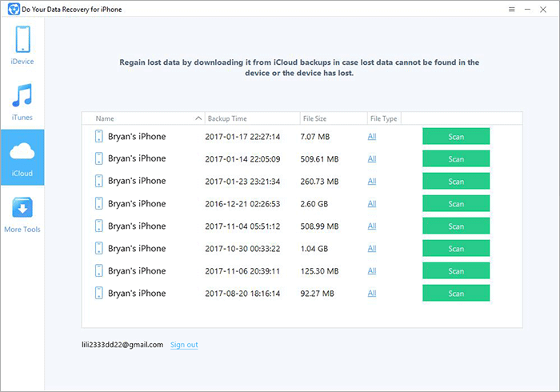The width and height of the screenshot is (560, 392).
Task: Click phone icon for 2017-11-06 backup
Action: 99,270
